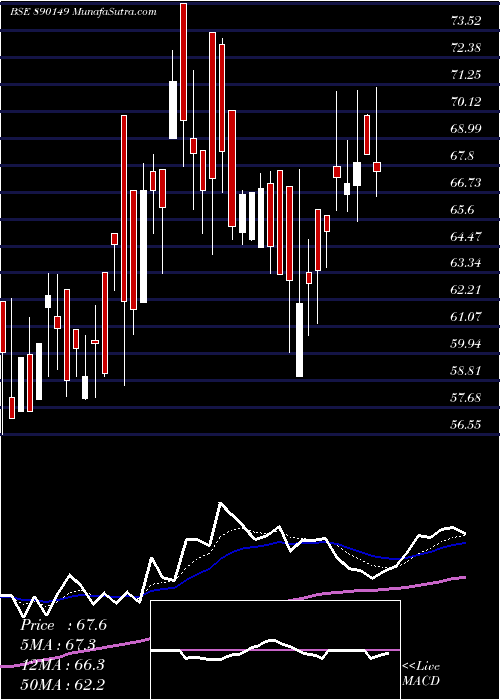Click the 12MA : 66.3 readout
The width and height of the screenshot is (500, 700).
(x=62, y=664)
